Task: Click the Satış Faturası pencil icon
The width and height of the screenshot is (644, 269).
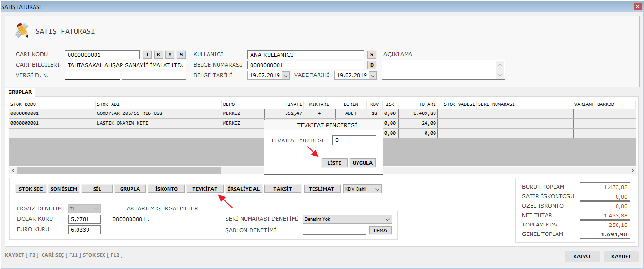Action: tap(21, 30)
